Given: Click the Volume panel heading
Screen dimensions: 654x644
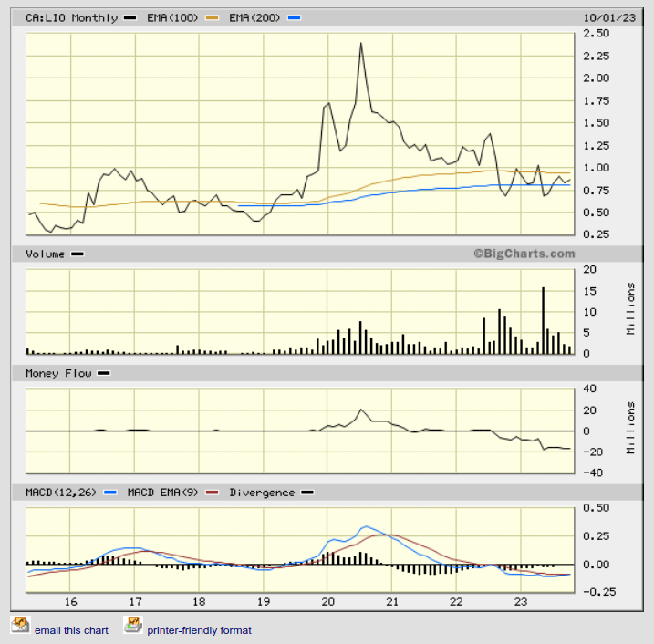Looking at the screenshot, I should tap(46, 254).
